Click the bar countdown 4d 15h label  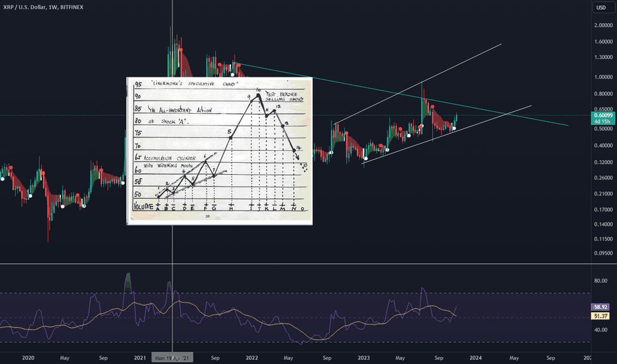603,122
